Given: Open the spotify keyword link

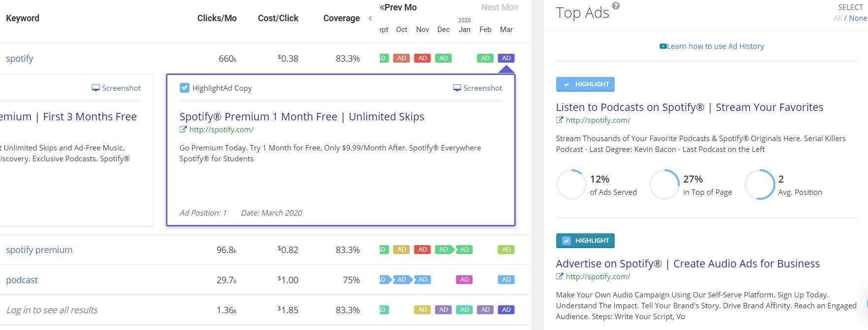Looking at the screenshot, I should click(x=20, y=58).
